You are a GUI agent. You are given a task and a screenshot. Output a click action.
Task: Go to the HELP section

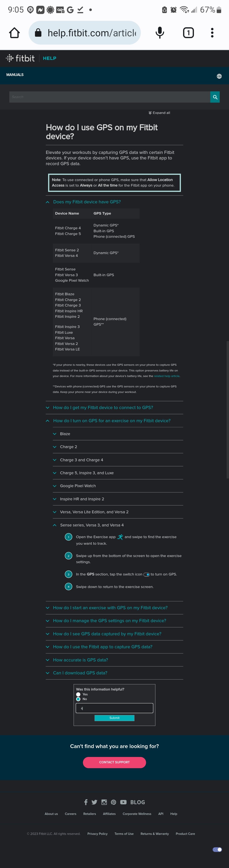click(49, 58)
